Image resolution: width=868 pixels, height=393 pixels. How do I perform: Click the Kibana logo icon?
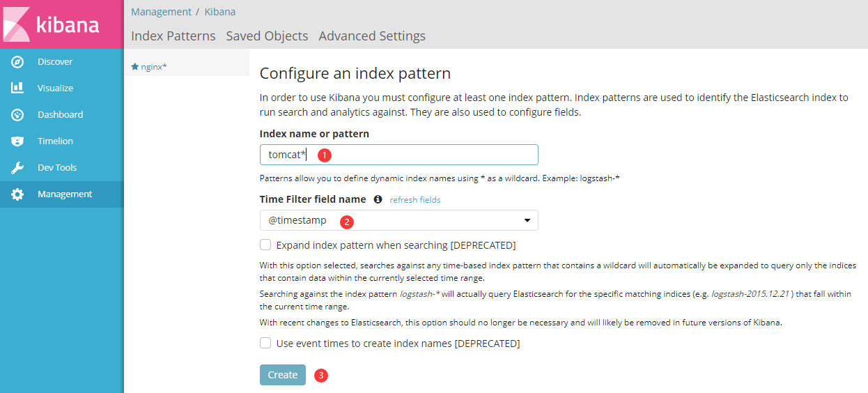pos(16,24)
